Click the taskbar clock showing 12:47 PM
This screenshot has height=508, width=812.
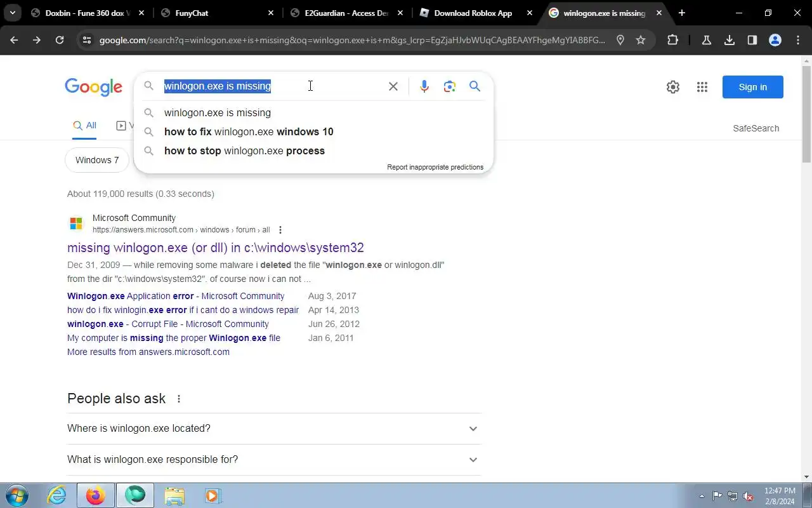(780, 496)
